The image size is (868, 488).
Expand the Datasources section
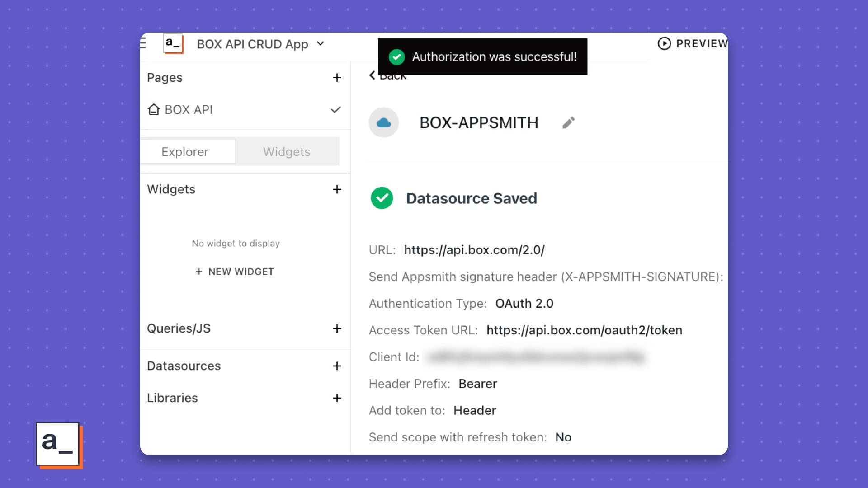184,366
